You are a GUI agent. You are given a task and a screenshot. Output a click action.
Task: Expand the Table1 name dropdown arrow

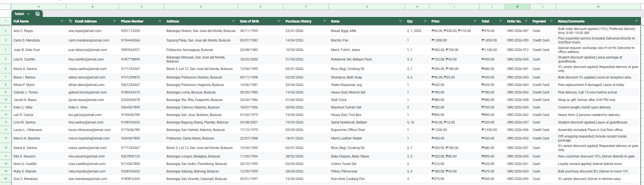tap(28, 13)
